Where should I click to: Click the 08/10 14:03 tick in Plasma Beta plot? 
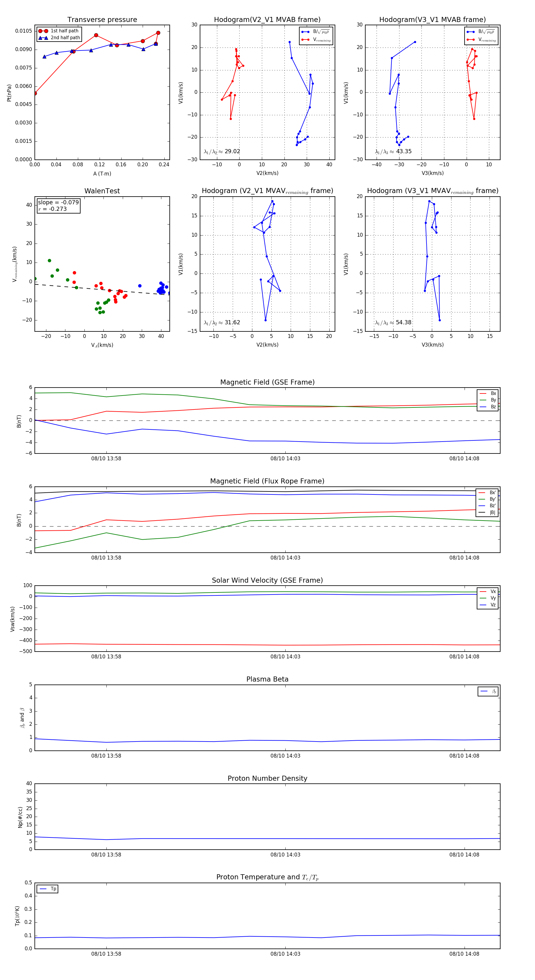(x=285, y=755)
